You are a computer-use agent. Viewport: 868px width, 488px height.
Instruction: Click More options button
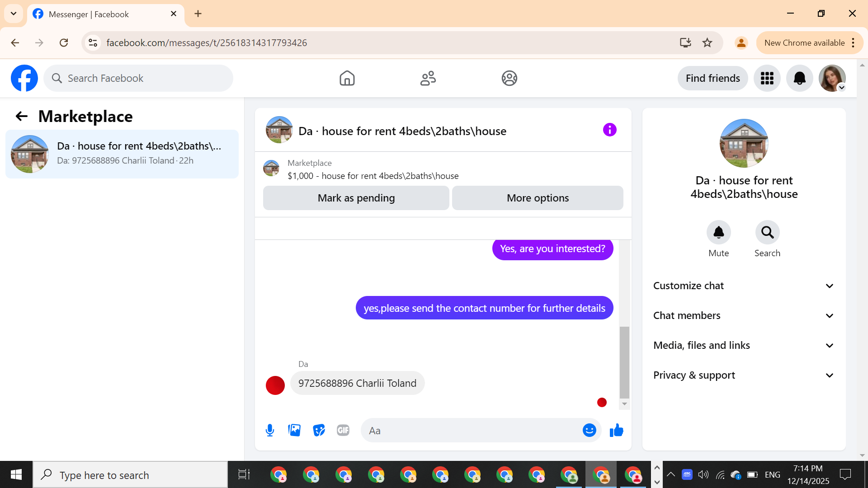[x=538, y=198]
